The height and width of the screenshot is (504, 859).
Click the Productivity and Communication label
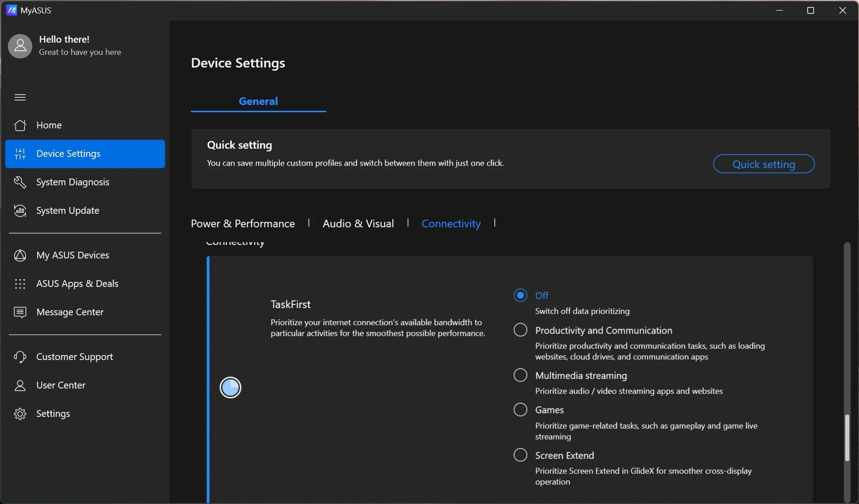tap(604, 330)
